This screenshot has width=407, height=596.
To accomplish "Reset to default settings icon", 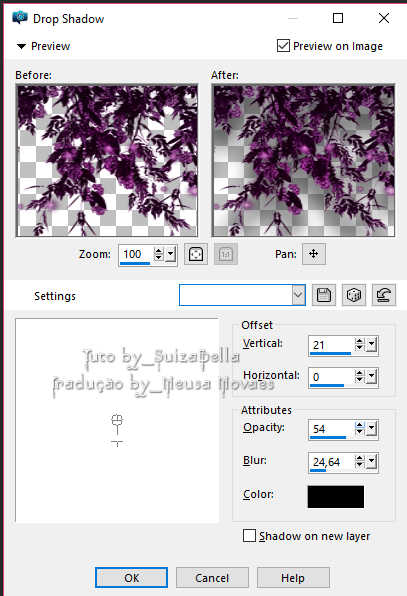I will [384, 295].
